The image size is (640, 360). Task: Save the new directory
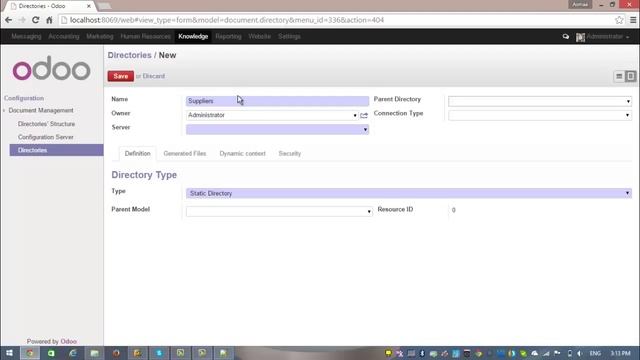(x=120, y=76)
